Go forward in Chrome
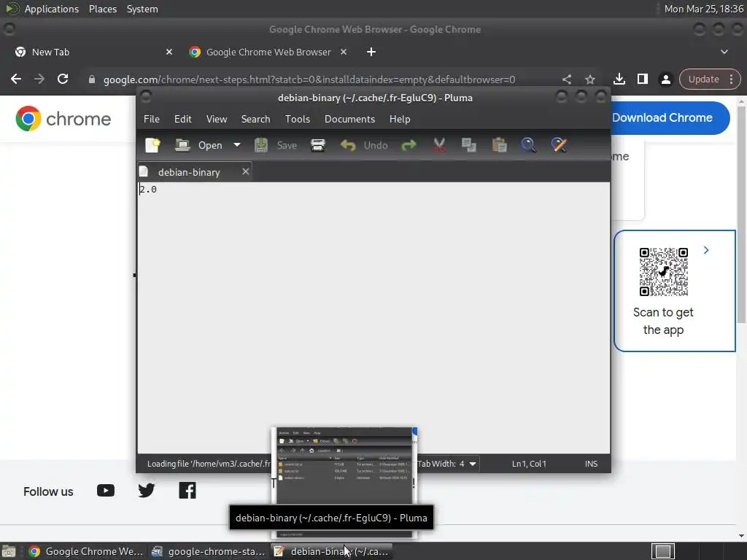This screenshot has height=560, width=747. click(39, 79)
